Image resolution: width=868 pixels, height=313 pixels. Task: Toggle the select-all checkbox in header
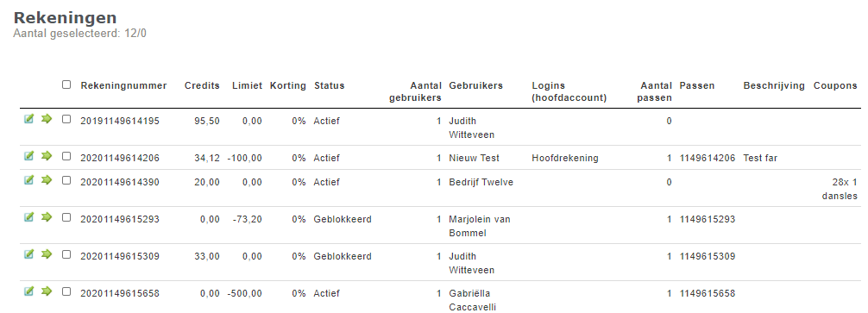coord(66,85)
